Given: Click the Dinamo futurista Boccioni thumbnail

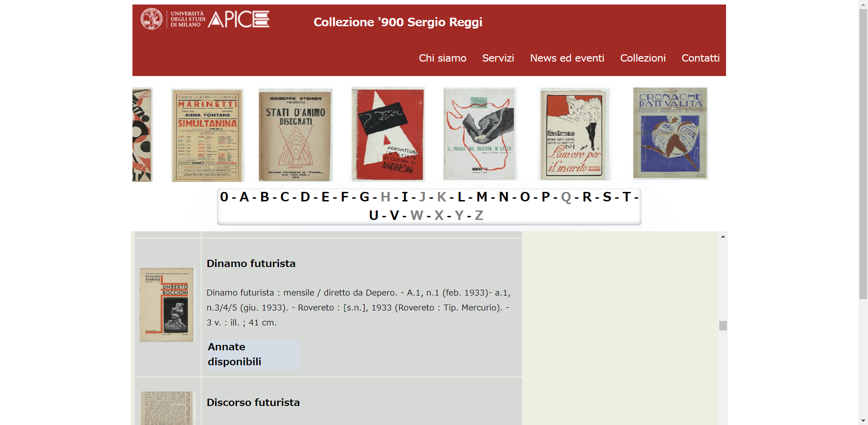Looking at the screenshot, I should click(x=166, y=305).
